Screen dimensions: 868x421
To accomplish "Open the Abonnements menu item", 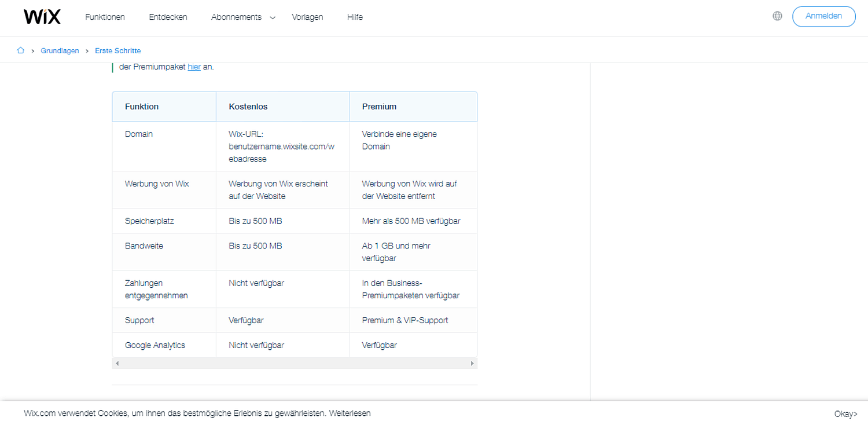I will pyautogui.click(x=236, y=17).
